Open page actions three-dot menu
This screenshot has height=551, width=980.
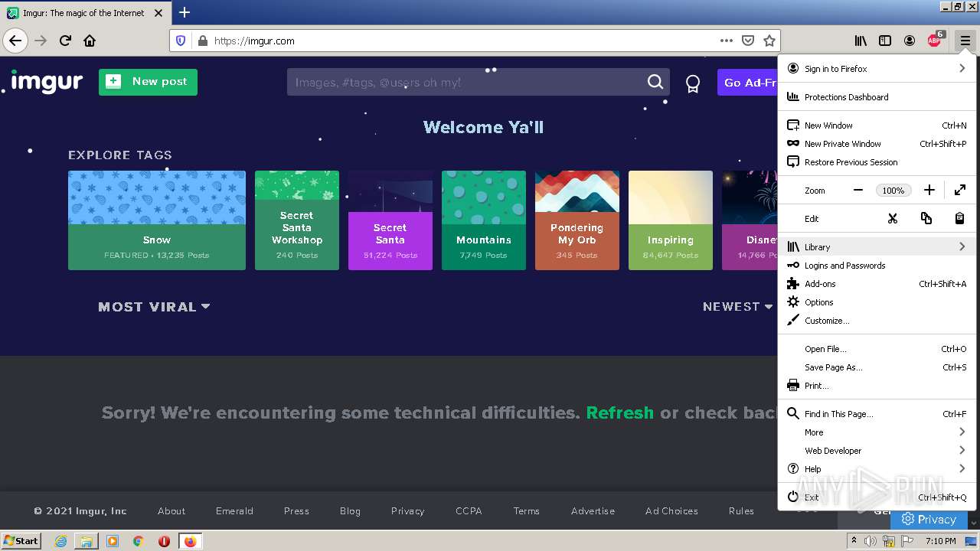(727, 41)
